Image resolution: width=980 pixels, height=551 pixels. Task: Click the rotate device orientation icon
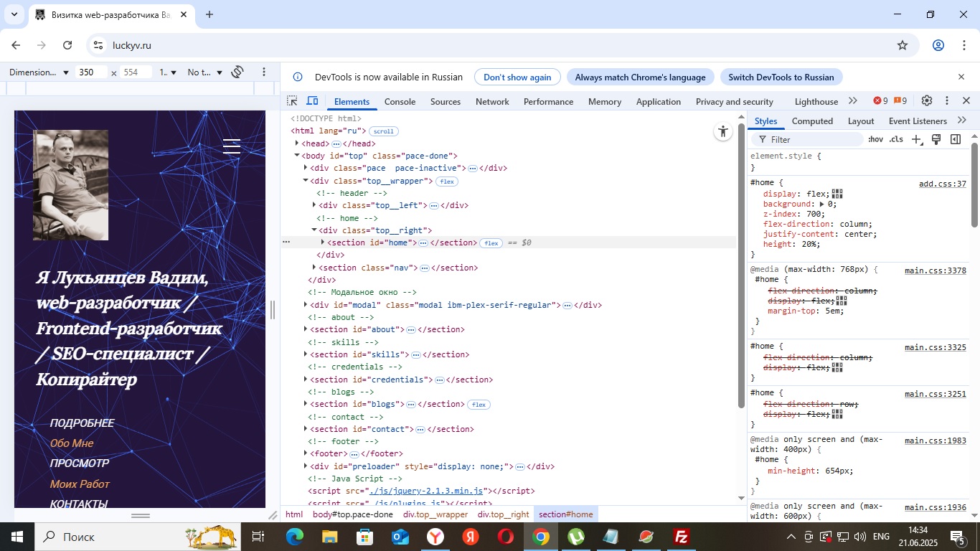(238, 72)
